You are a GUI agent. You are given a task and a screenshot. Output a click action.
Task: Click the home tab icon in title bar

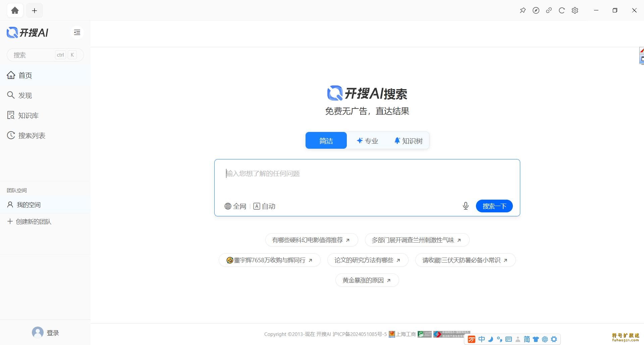15,10
